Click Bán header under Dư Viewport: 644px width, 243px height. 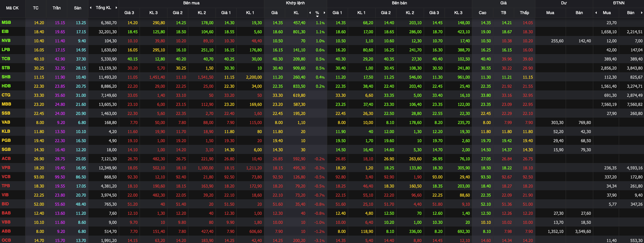579,13
